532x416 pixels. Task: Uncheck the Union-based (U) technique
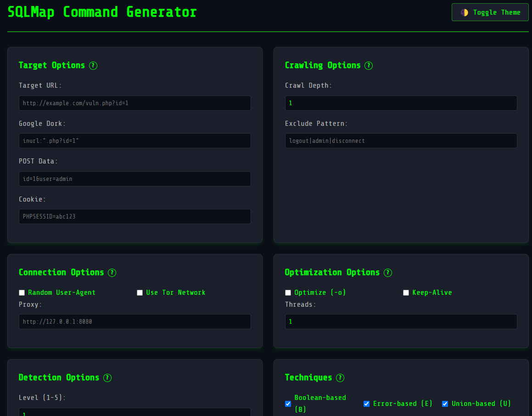[445, 404]
